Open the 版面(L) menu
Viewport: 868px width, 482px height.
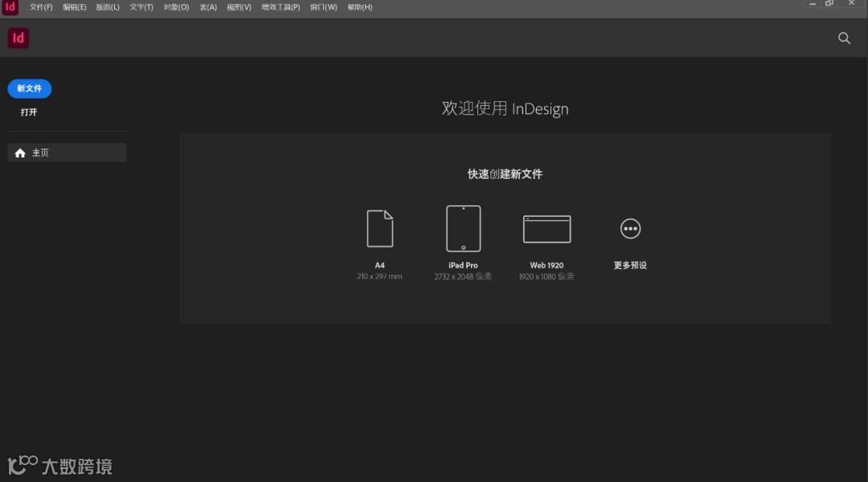[108, 7]
